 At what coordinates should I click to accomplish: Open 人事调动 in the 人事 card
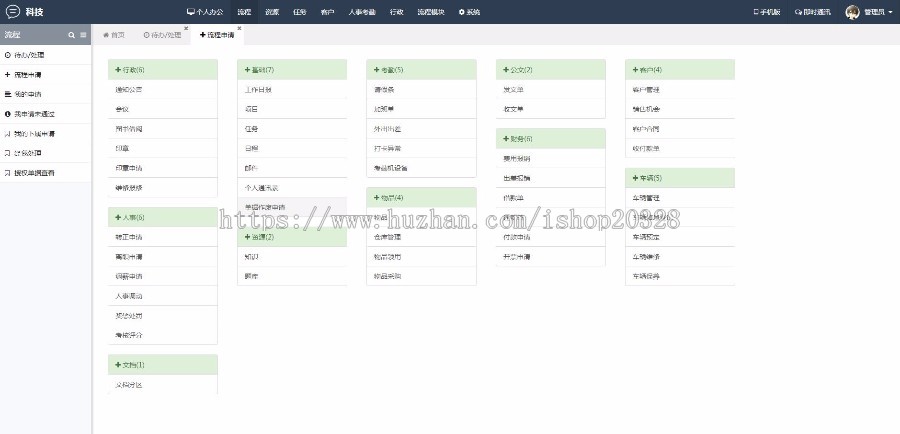pos(163,296)
